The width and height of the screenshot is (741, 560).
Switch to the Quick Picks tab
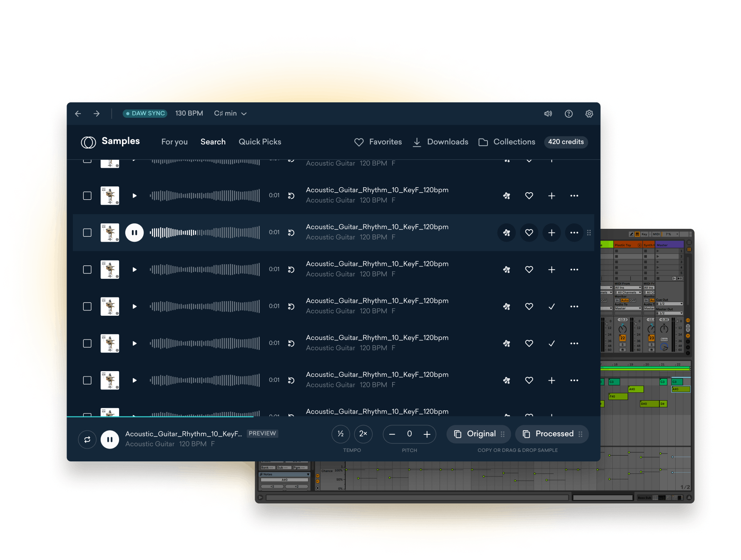[x=260, y=142]
